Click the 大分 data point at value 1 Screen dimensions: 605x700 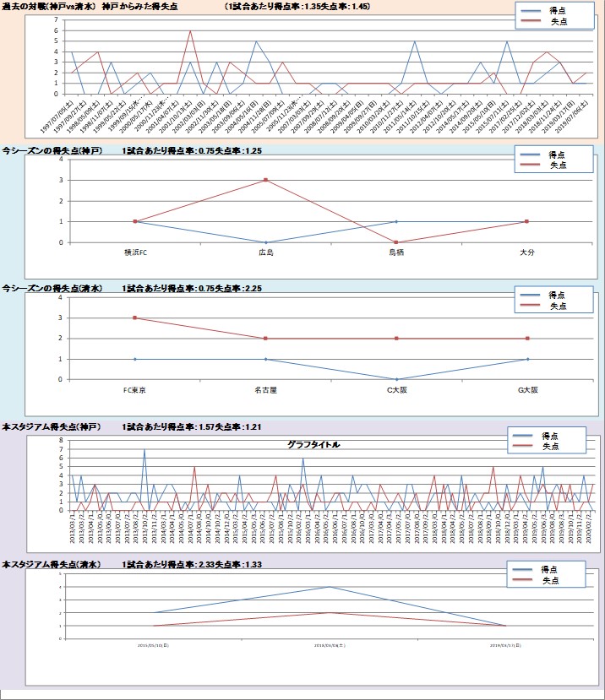click(x=527, y=221)
